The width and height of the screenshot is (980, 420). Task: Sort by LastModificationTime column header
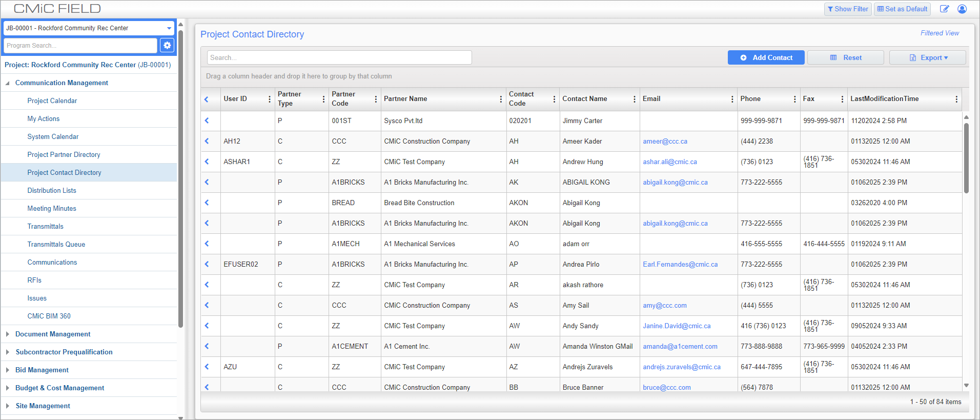(884, 99)
